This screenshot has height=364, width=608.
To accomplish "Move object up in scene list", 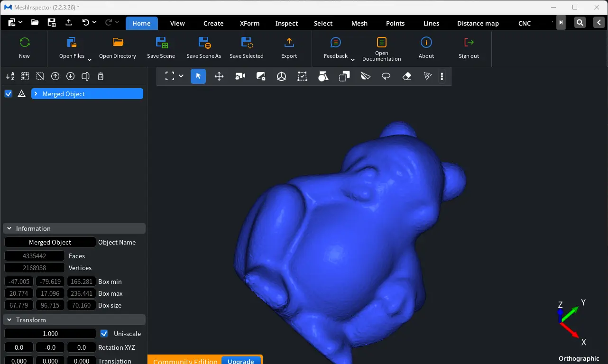I will (55, 76).
